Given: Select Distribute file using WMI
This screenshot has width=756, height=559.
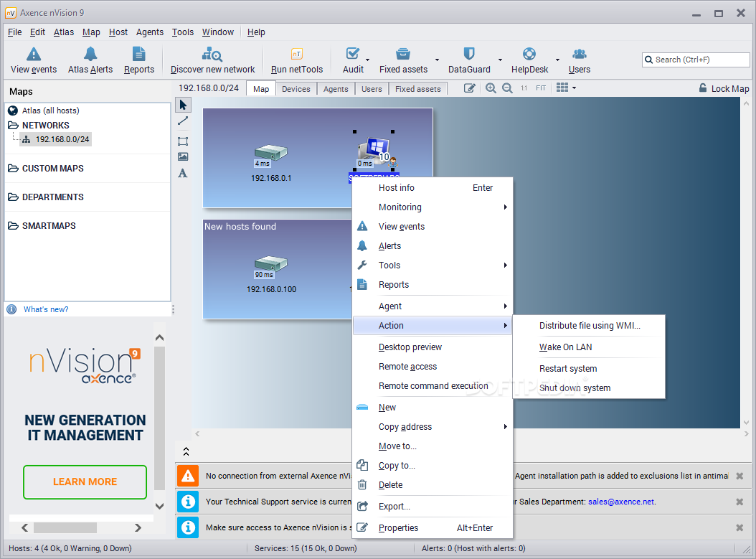Looking at the screenshot, I should pos(589,326).
